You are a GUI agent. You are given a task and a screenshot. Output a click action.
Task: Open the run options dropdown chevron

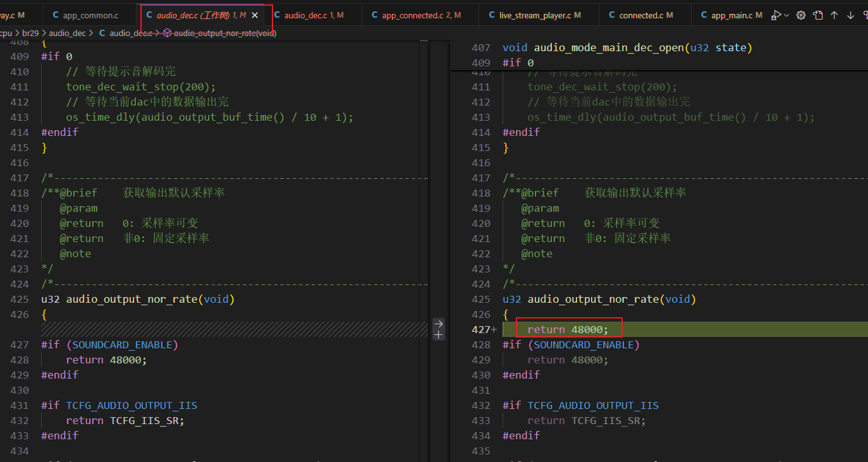click(786, 15)
